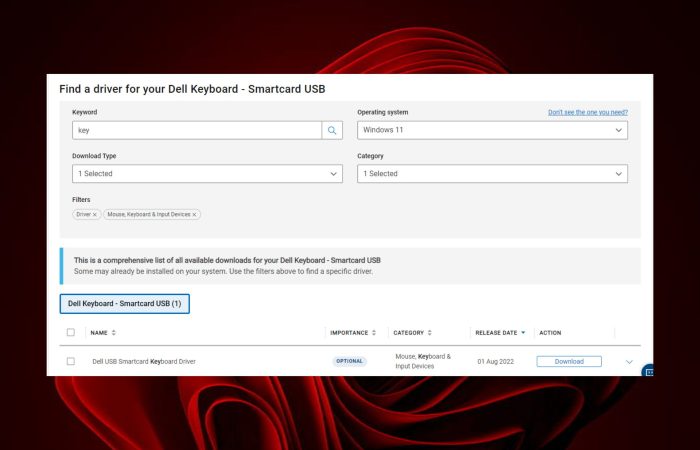Expand the Dell USB Smartcard Keyboard Driver details
This screenshot has height=450, width=700.
coord(629,362)
